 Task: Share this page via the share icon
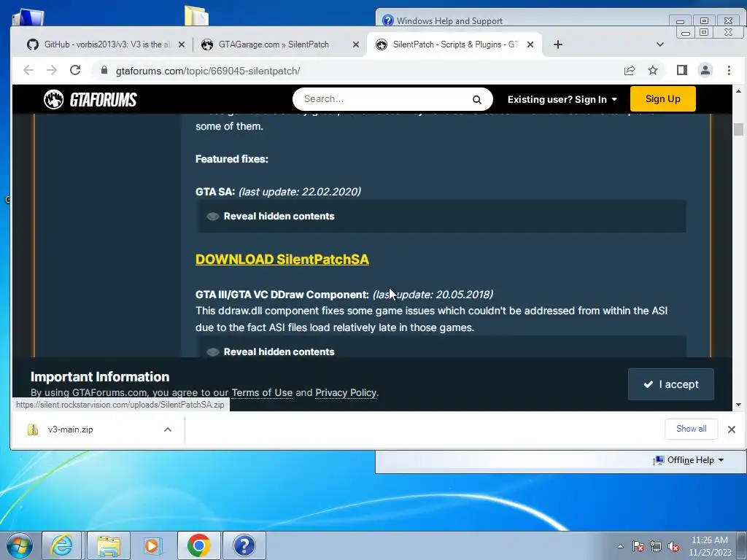coord(630,71)
